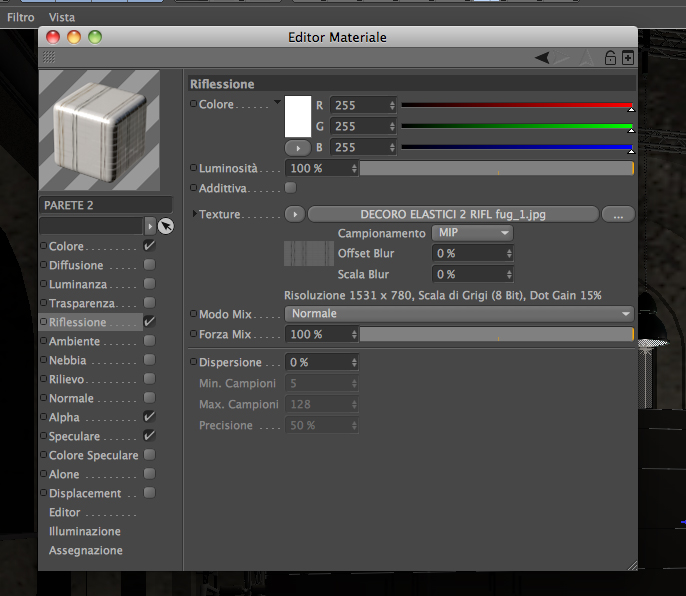The width and height of the screenshot is (686, 596).
Task: Click DECORO ELASTICI texture file button
Action: point(453,214)
